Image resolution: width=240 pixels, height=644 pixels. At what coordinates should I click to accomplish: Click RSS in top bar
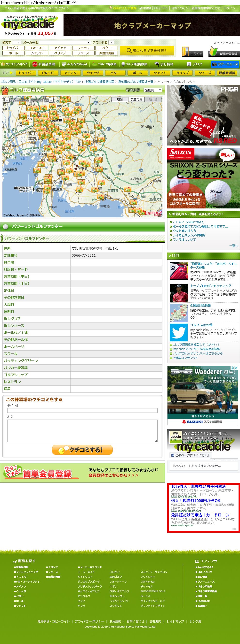tap(165, 8)
